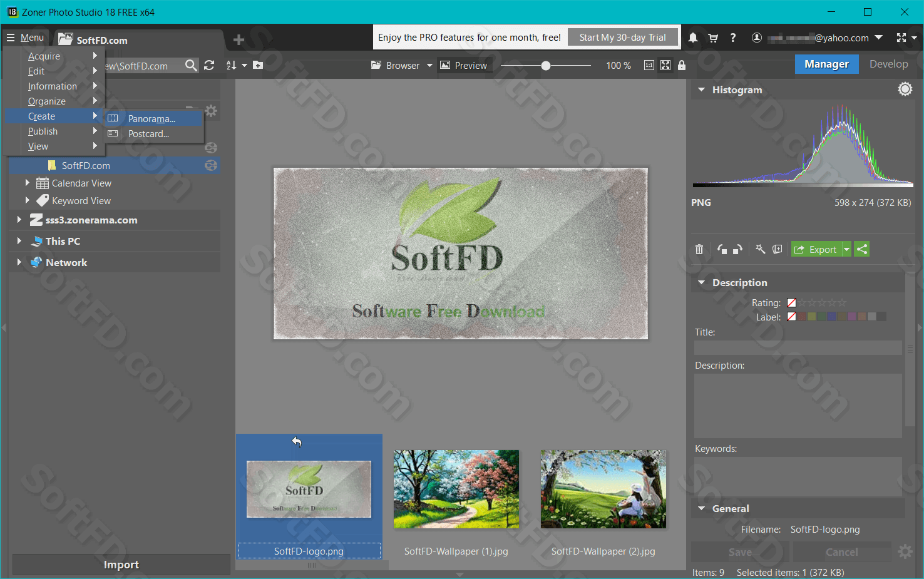This screenshot has width=924, height=579.
Task: Click the A-Z sort icon
Action: click(x=231, y=65)
